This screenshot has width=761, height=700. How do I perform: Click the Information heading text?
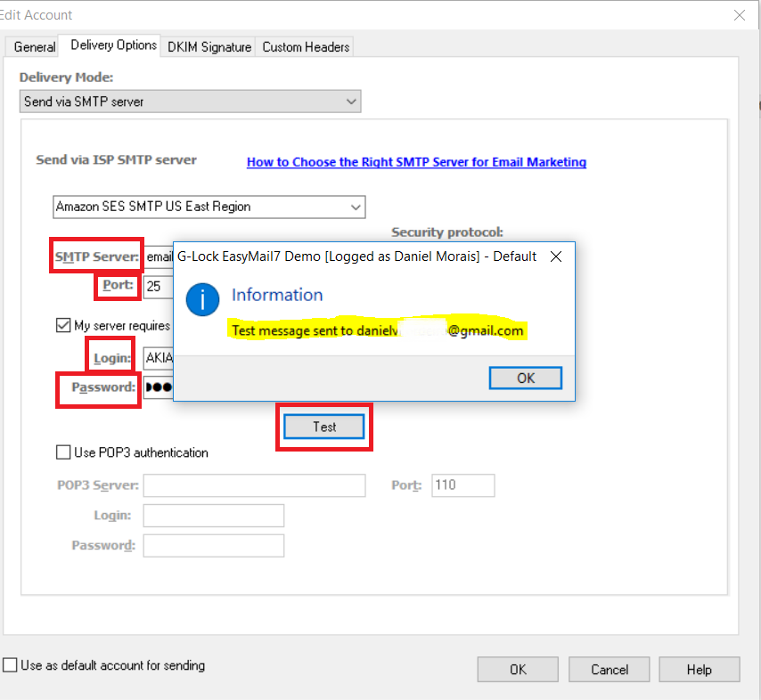pyautogui.click(x=277, y=295)
